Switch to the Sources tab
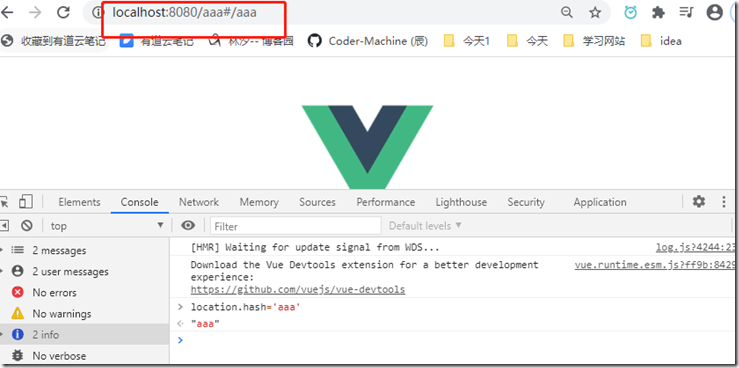 317,202
